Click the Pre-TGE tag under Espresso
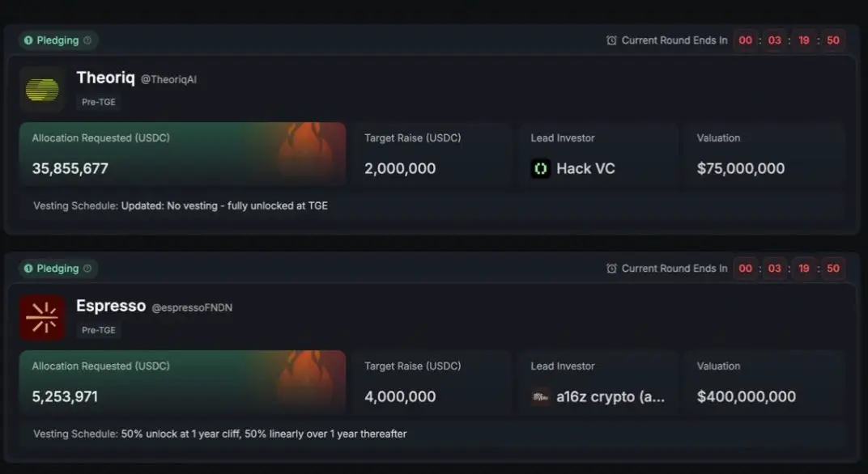 [99, 330]
